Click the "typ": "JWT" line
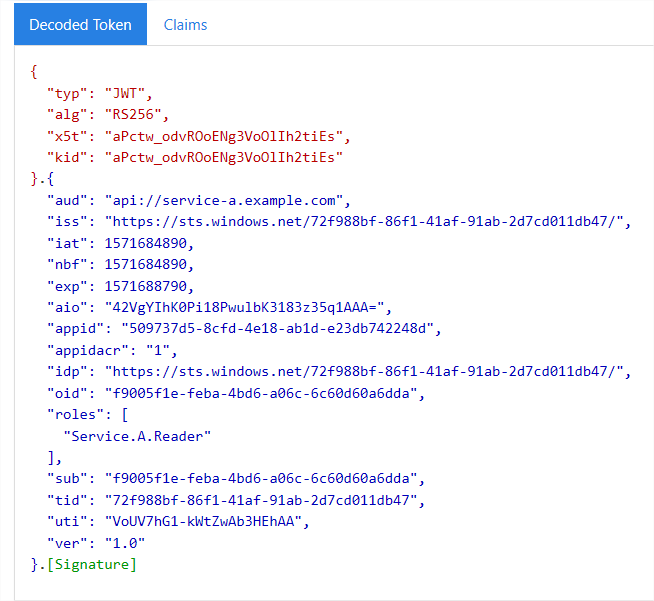The height and width of the screenshot is (601, 654). 100,93
